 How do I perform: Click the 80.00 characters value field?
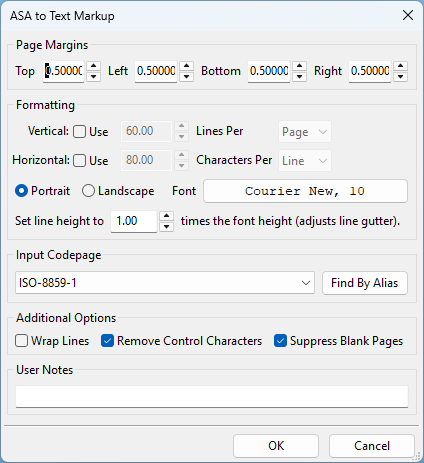pyautogui.click(x=146, y=160)
